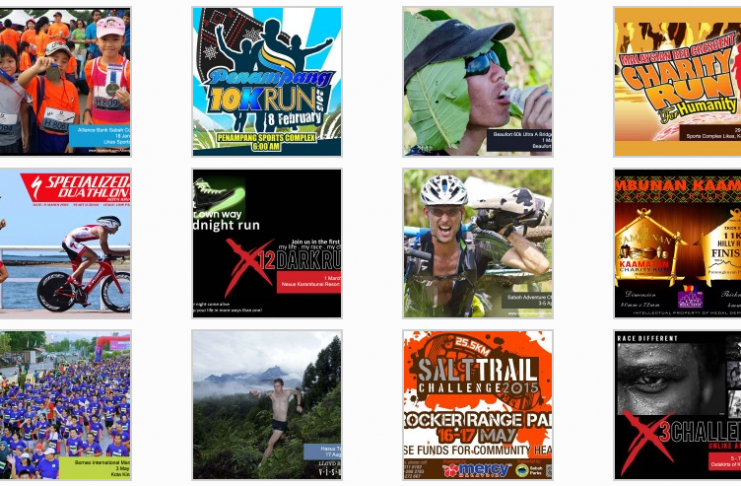Click the red Nexus Karambunai Resort caption
The width and height of the screenshot is (741, 486).
pyautogui.click(x=309, y=282)
